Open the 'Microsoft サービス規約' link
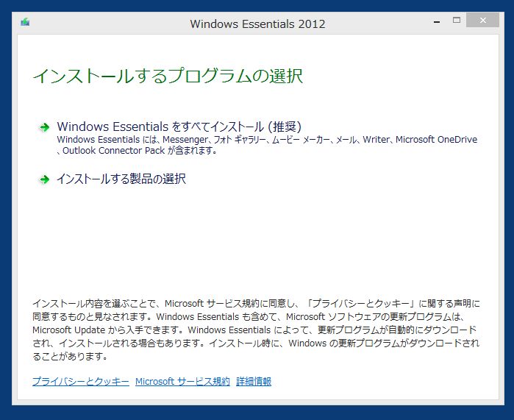Image resolution: width=514 pixels, height=420 pixels. tap(182, 381)
